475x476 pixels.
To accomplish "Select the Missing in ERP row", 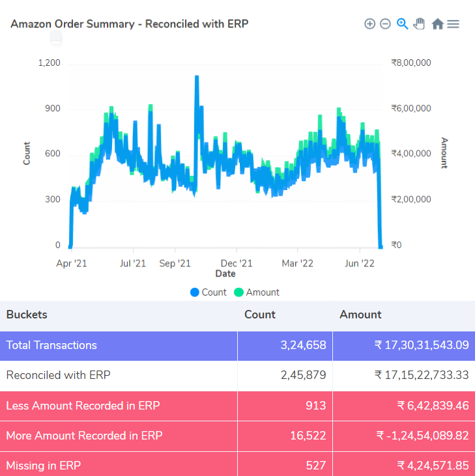I will coord(237,464).
